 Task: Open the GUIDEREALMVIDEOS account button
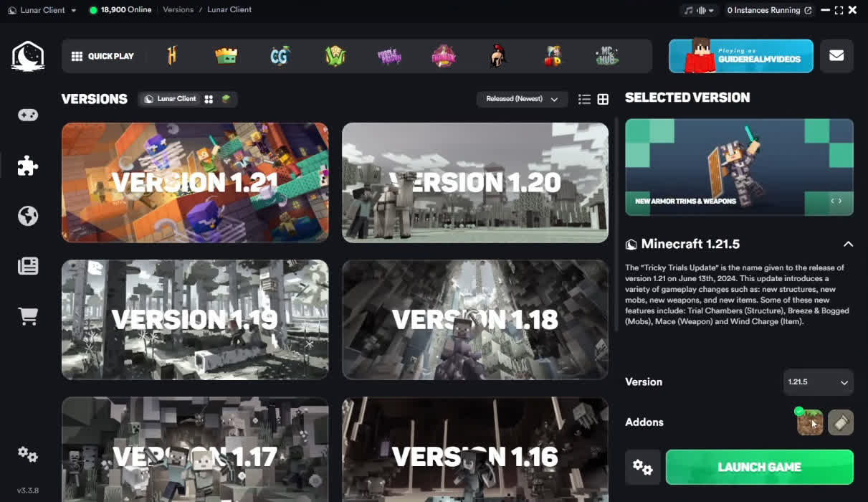(741, 56)
